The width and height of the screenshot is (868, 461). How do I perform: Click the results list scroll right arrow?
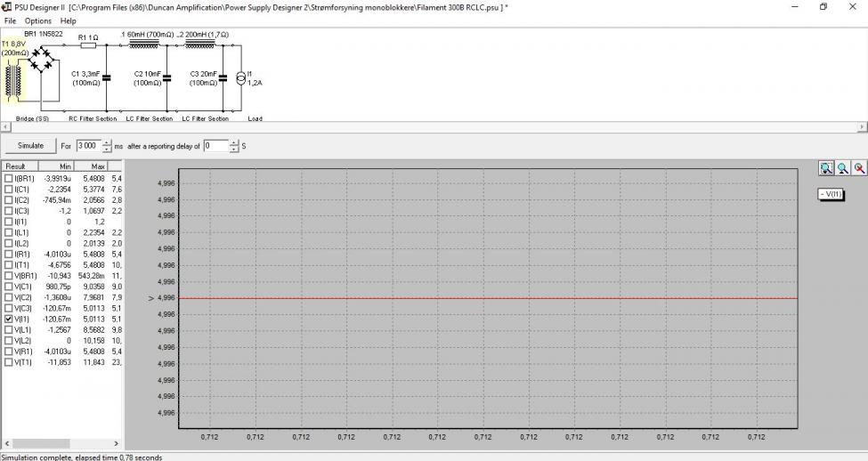116,443
